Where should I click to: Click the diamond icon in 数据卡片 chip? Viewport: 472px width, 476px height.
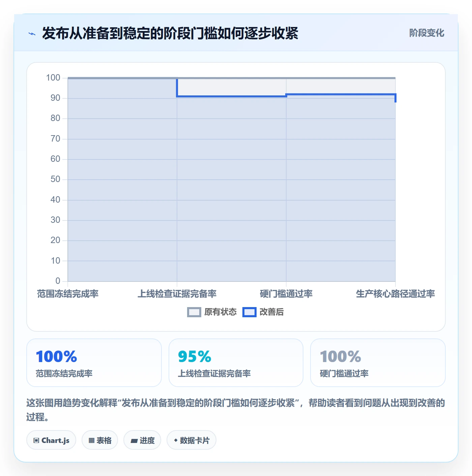point(176,440)
